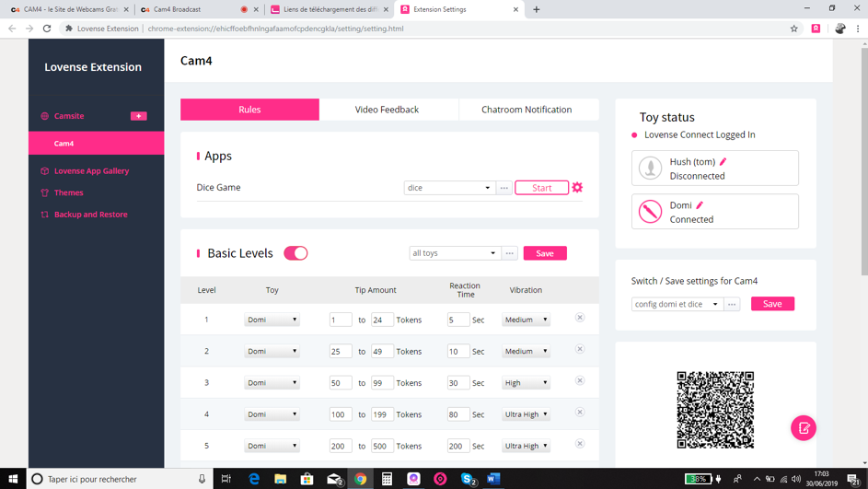
Task: Delete level 3 using its X icon
Action: (x=580, y=380)
